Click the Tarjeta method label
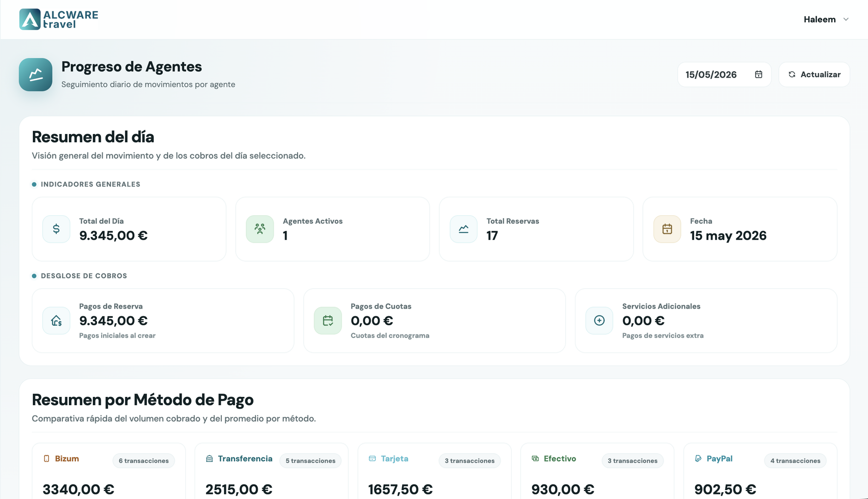The height and width of the screenshot is (499, 868). (x=395, y=458)
